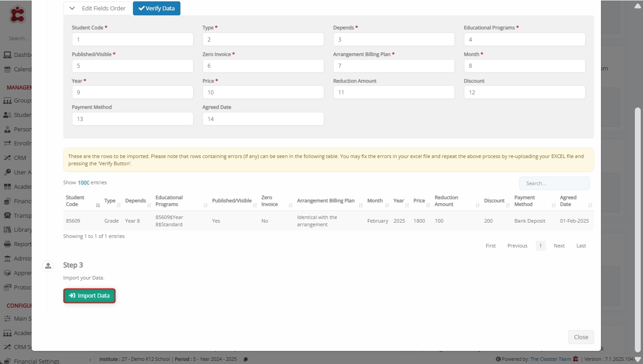Screen dimensions: 643x364
Task: Click the Library books icon in sidebar
Action: 7,230
